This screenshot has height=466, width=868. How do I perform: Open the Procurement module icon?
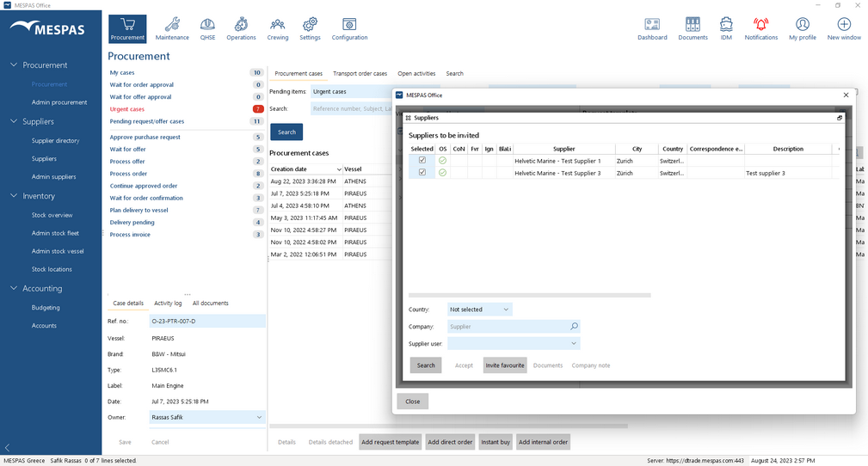tap(127, 28)
